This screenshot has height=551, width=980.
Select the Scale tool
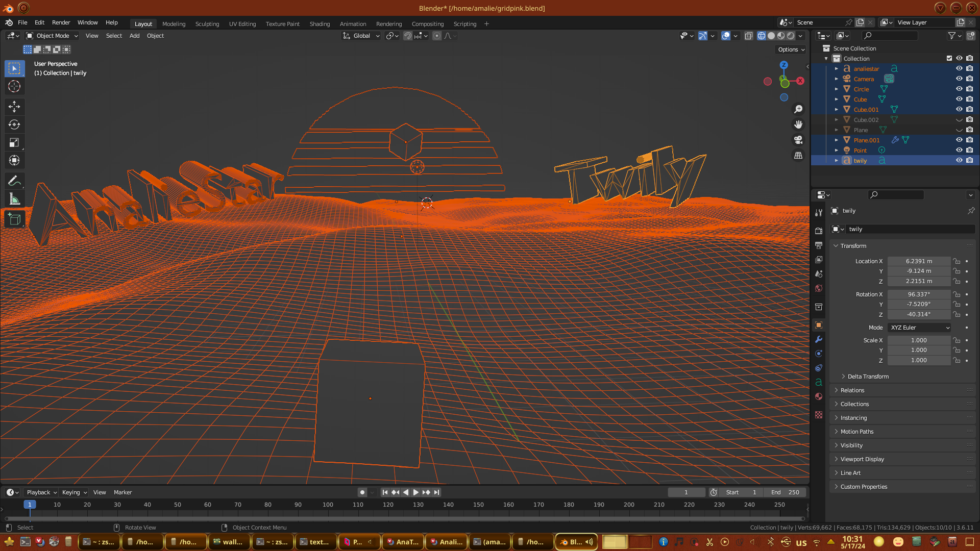pyautogui.click(x=14, y=143)
